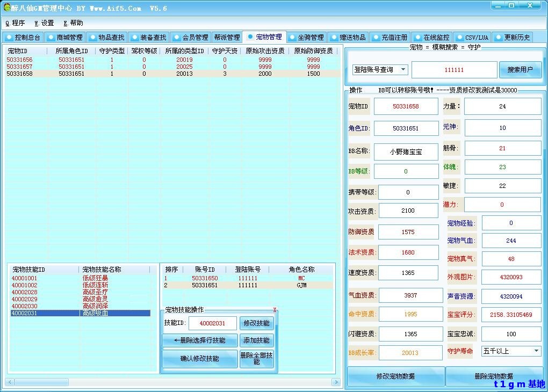The height and width of the screenshot is (392, 548).
Task: Open the 赠送物品 gift icon
Action: (349, 37)
